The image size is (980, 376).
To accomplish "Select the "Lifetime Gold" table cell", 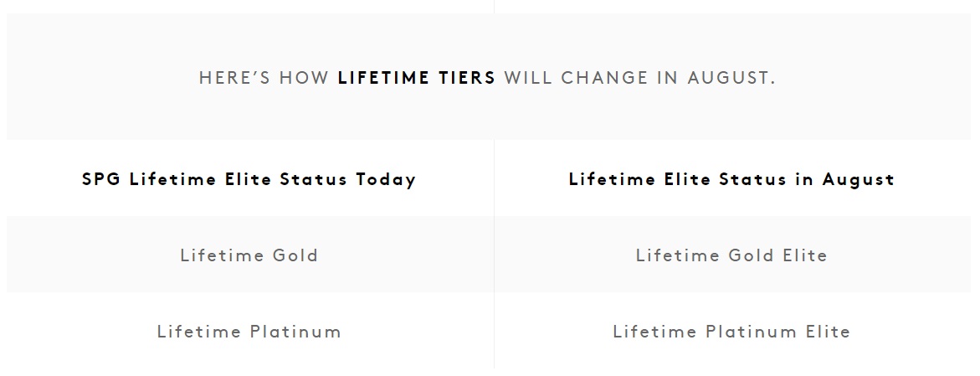I will click(x=249, y=255).
